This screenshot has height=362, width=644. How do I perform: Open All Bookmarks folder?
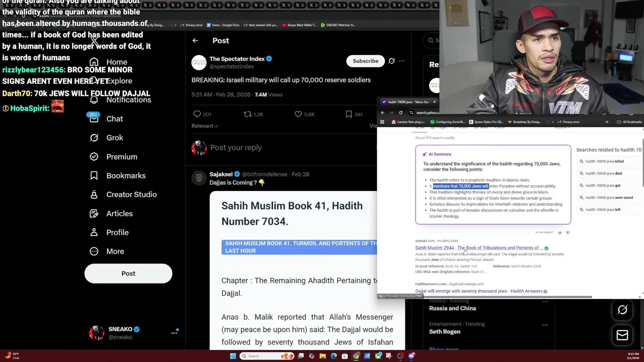[630, 122]
